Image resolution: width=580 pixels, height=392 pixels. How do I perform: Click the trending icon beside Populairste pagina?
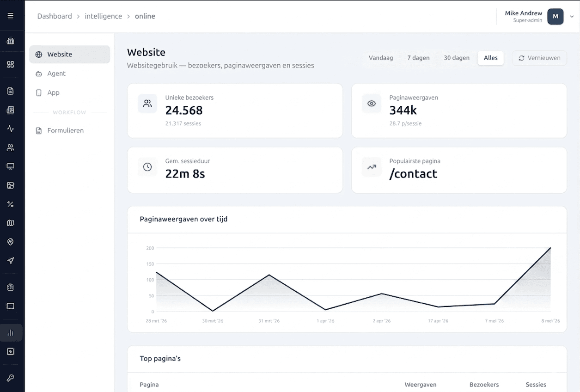click(372, 167)
